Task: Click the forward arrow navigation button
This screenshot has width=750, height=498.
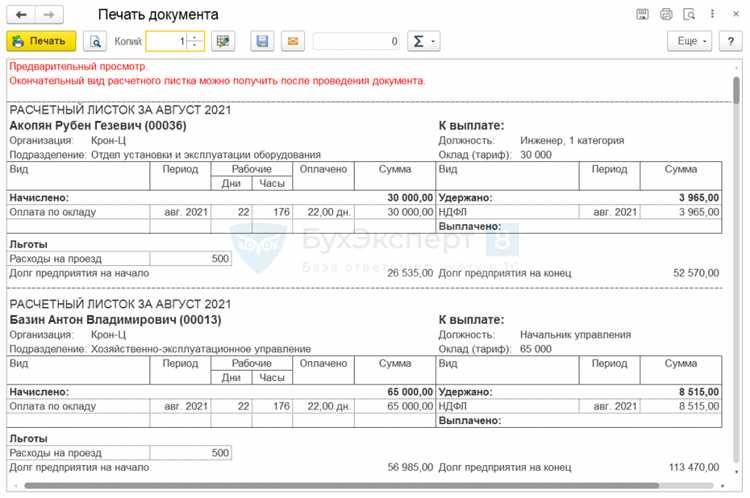Action: click(49, 15)
